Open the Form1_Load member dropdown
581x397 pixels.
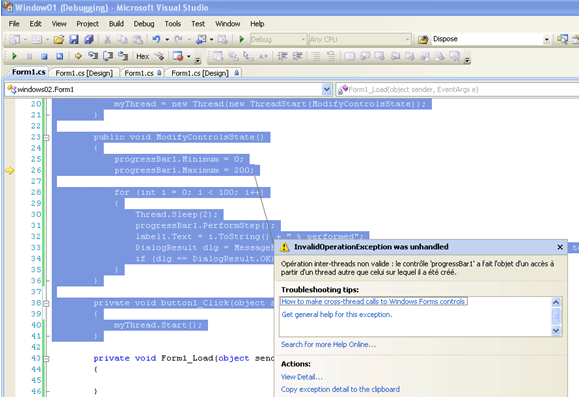458,89
